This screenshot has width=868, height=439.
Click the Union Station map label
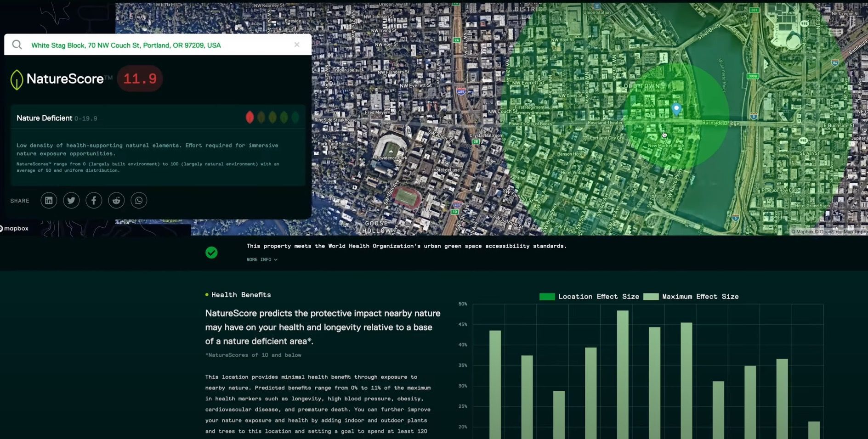[x=597, y=12]
